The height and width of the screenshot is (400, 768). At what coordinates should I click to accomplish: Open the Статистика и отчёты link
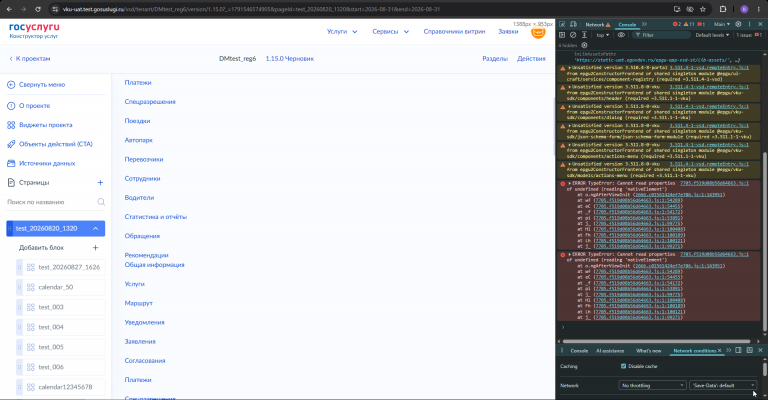155,217
